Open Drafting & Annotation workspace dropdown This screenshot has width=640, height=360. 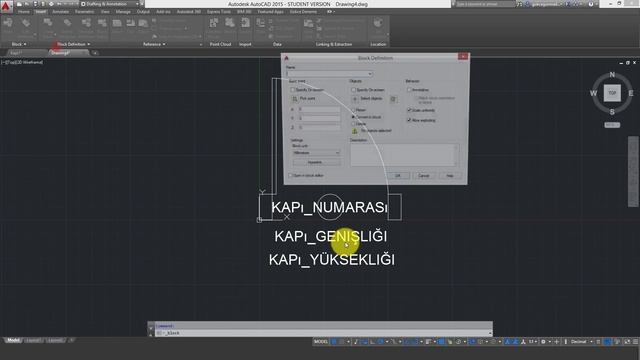click(x=110, y=4)
